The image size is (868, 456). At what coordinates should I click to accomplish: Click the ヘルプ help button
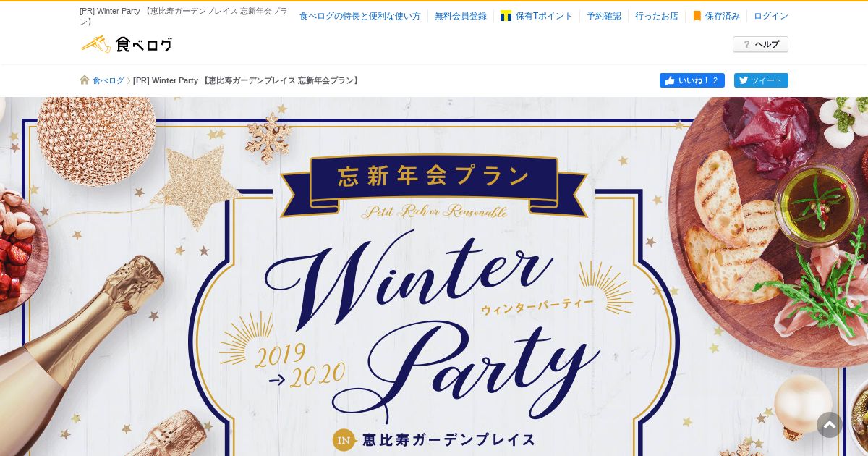760,44
